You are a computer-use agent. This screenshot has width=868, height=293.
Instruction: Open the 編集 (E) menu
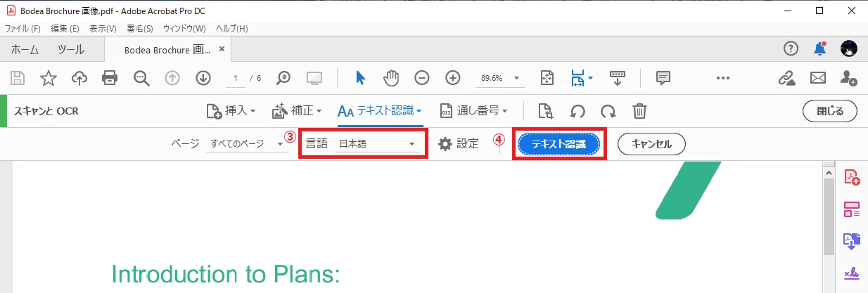[x=65, y=29]
